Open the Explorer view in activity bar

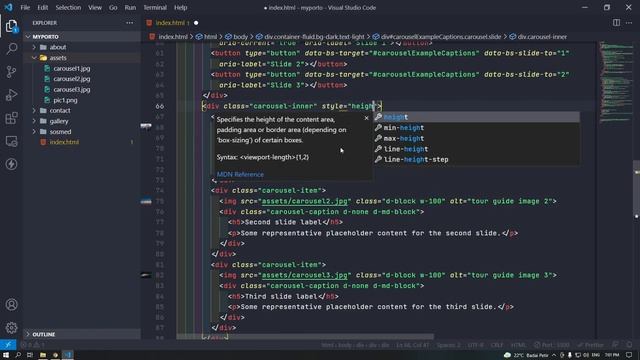(x=11, y=26)
